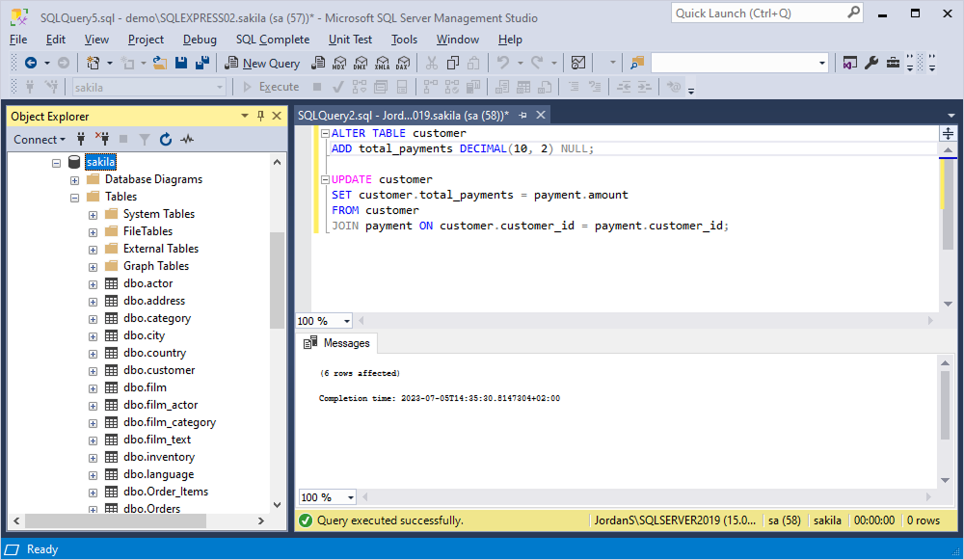Collapse the Tables folder node
Viewport: 964px width, 560px height.
[75, 197]
